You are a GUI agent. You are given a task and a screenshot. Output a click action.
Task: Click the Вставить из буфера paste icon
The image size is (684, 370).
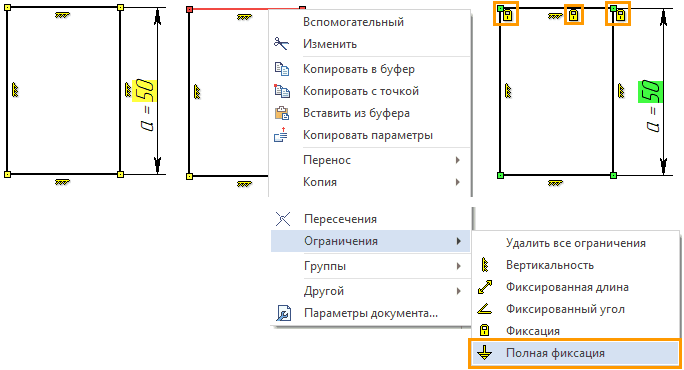pyautogui.click(x=281, y=113)
